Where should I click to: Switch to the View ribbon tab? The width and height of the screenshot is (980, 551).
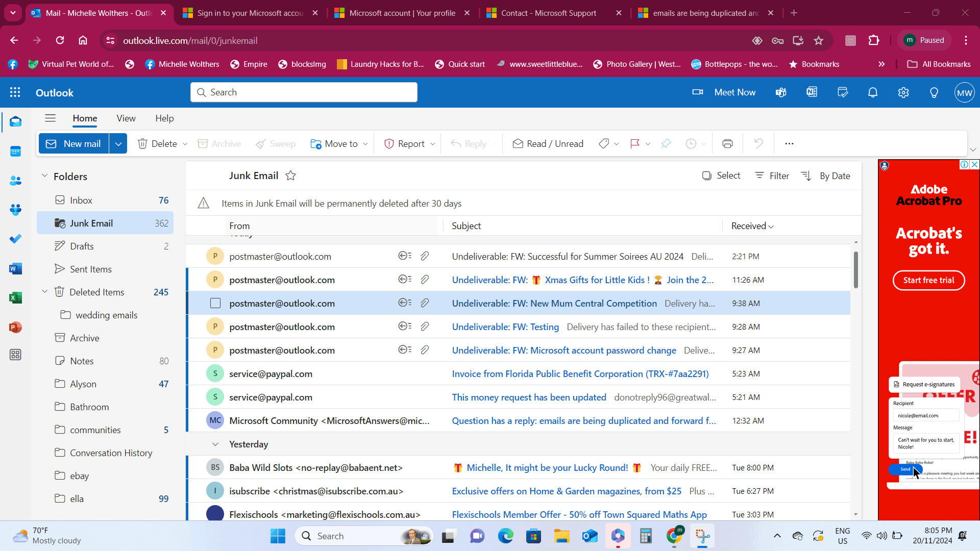point(126,118)
